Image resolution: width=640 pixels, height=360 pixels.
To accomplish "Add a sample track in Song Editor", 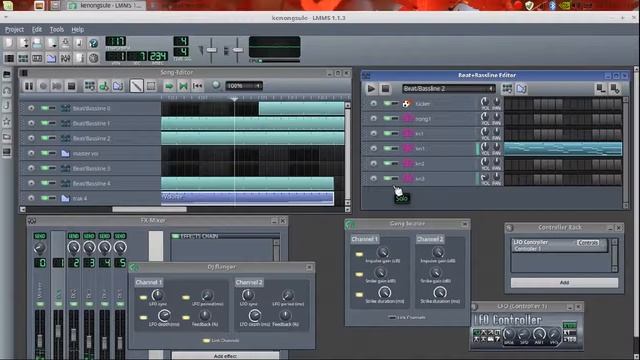I will tap(104, 86).
